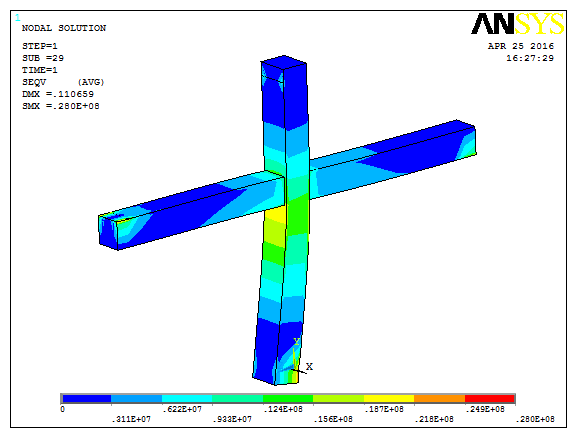Image resolution: width=584 pixels, height=438 pixels.
Task: Click the legend value .124E+08
Action: 283,409
